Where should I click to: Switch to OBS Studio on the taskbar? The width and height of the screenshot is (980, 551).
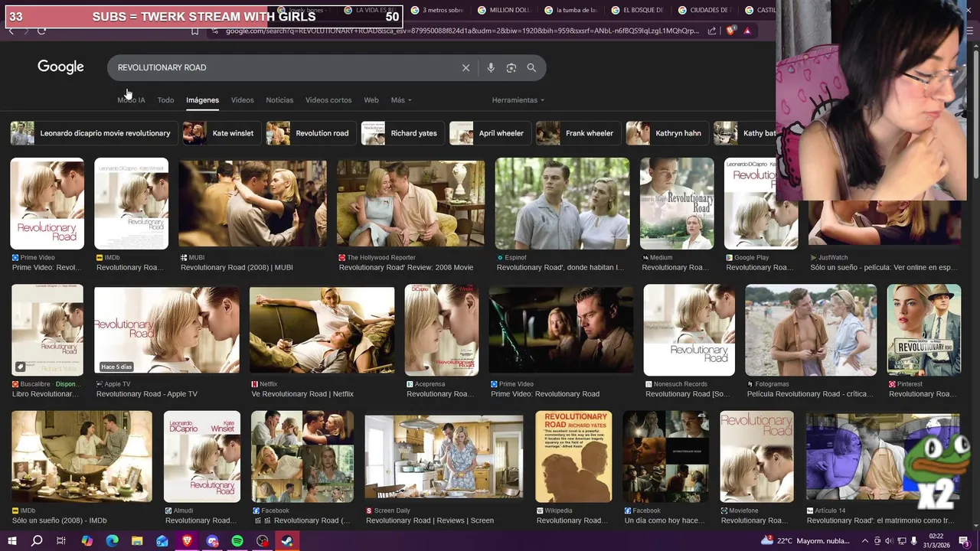point(263,541)
